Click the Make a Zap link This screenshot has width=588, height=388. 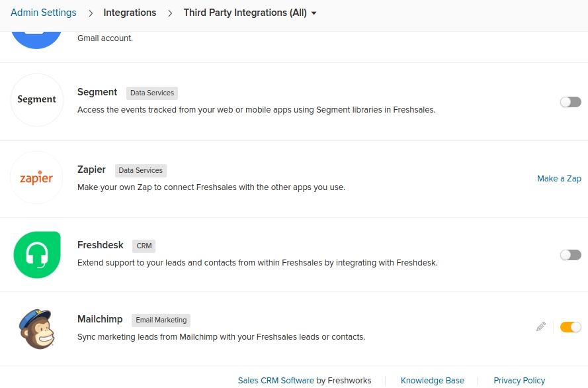559,179
